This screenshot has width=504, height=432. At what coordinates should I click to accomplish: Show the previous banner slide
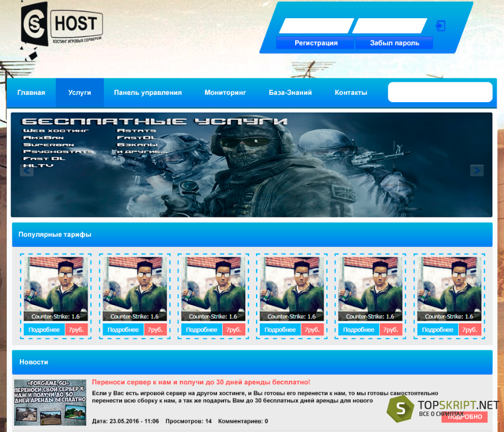coord(27,170)
